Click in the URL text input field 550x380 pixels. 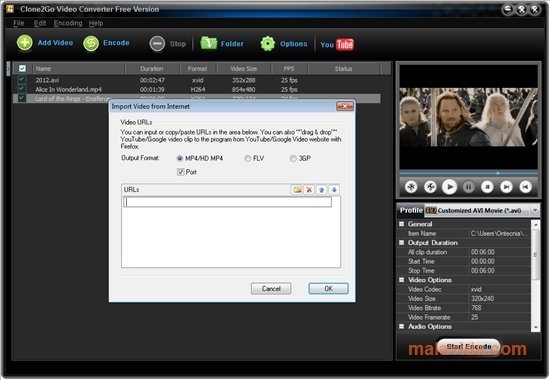[228, 202]
